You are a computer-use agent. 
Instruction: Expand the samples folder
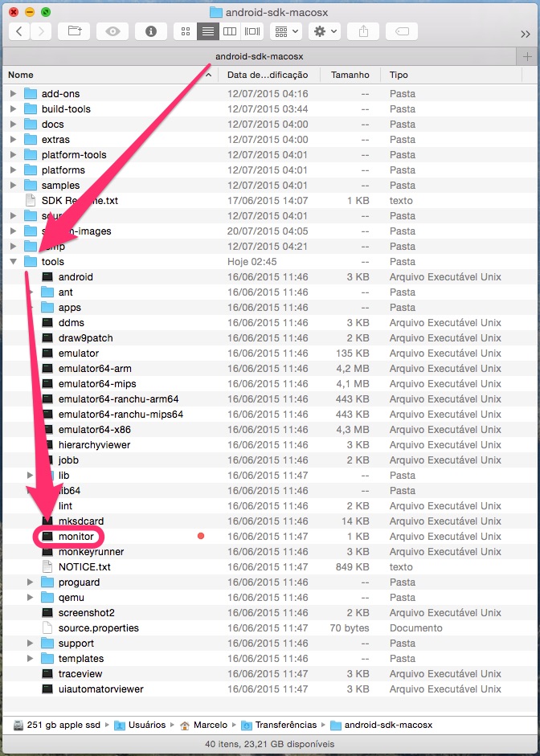[x=14, y=185]
